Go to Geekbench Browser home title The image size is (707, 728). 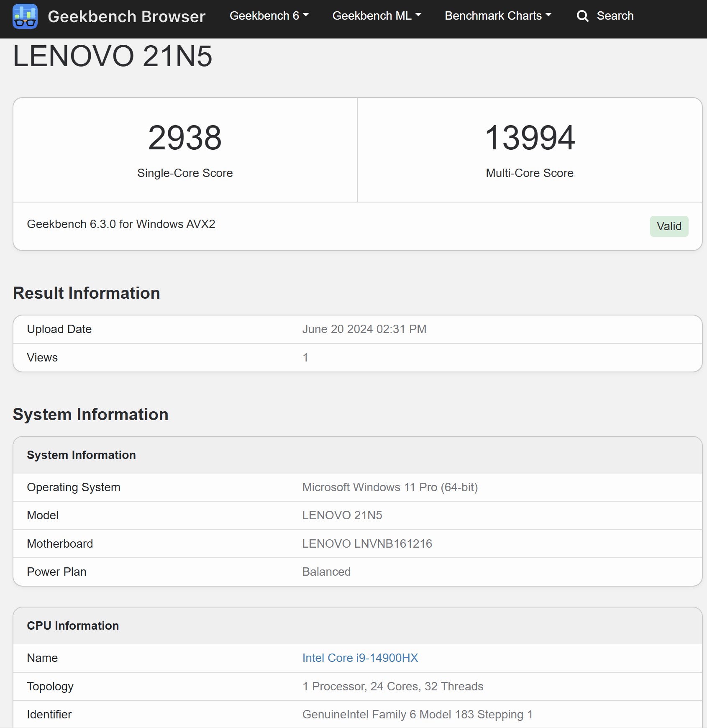[126, 17]
